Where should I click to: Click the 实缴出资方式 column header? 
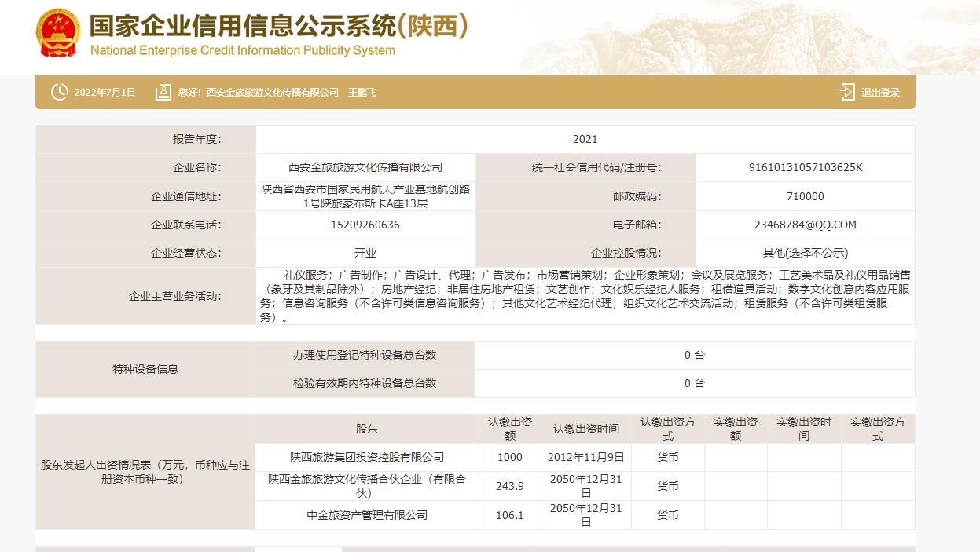878,429
